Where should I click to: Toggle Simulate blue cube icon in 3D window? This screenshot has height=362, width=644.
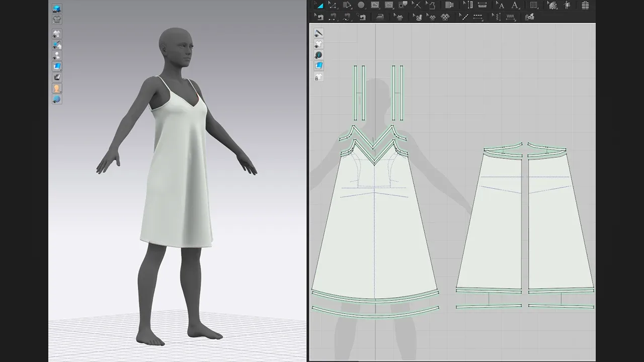(57, 9)
